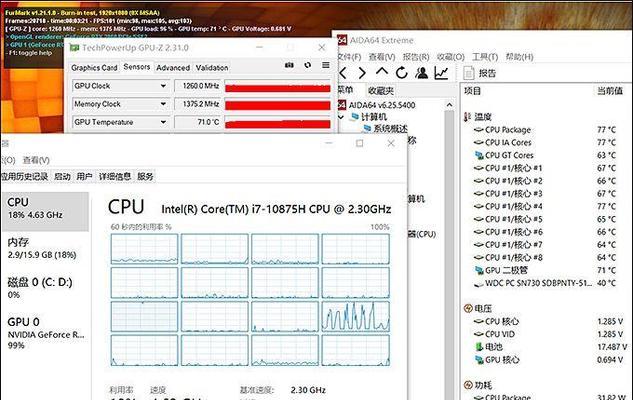Click the 电池 battery voltage icon
Screen dimensions: 633x400
pyautogui.click(x=479, y=347)
